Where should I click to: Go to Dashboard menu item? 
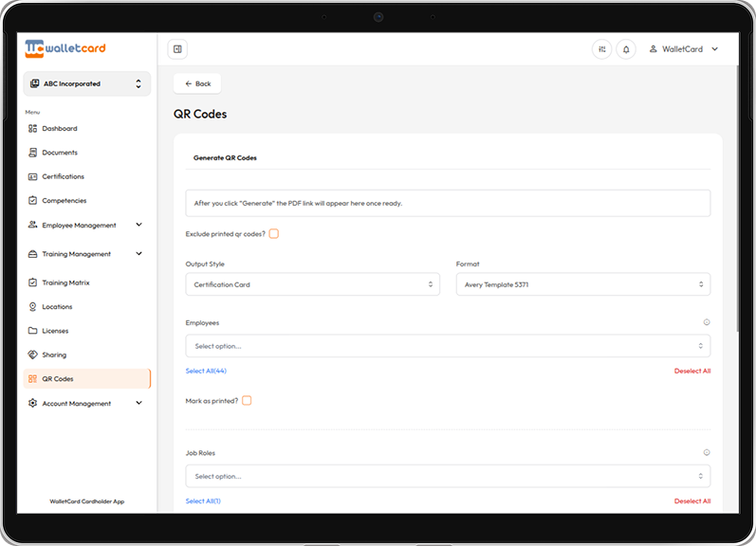(86, 128)
